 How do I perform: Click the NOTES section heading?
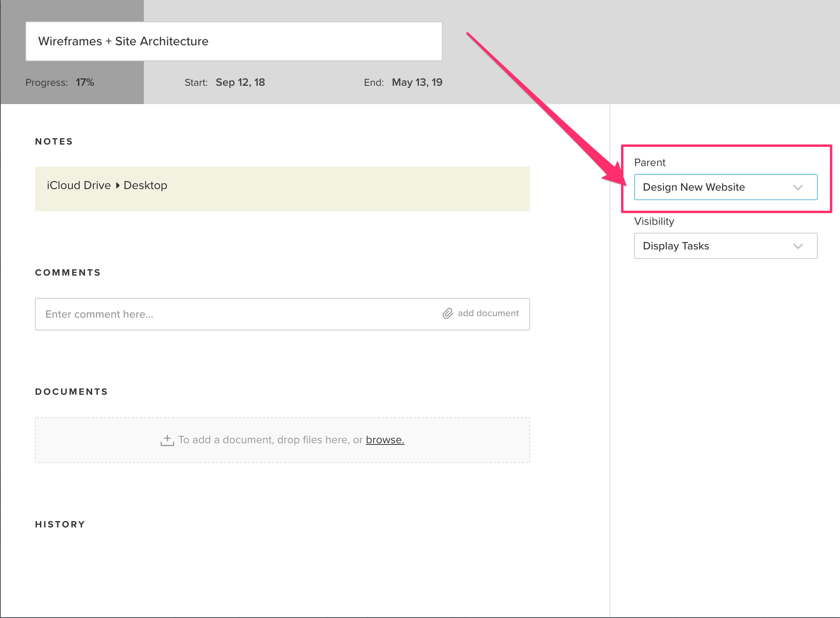click(x=54, y=141)
